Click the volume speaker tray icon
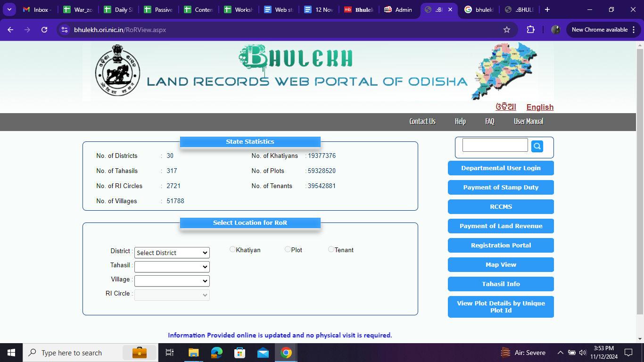 (582, 353)
